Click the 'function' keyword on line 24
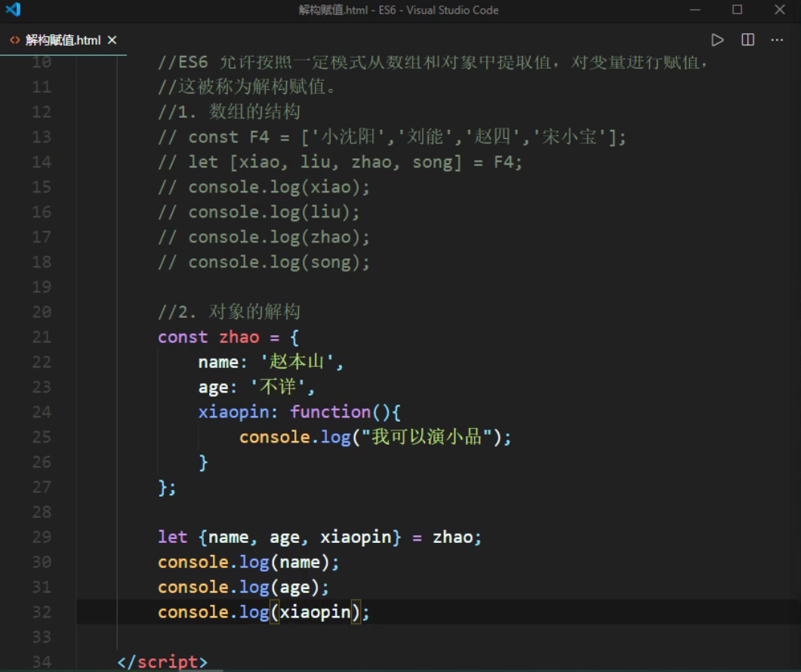Image resolution: width=801 pixels, height=672 pixels. point(331,412)
